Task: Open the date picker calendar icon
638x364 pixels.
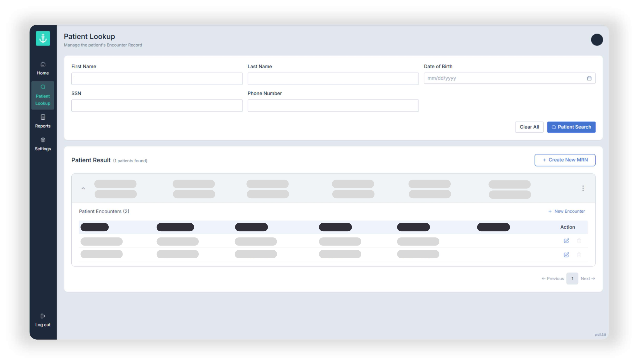Action: pos(589,78)
